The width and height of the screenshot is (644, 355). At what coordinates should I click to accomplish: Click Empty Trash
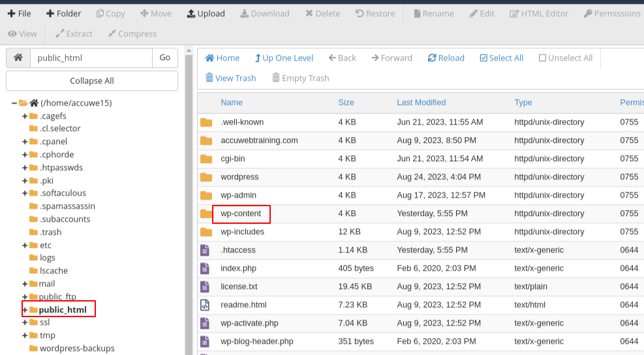click(301, 78)
